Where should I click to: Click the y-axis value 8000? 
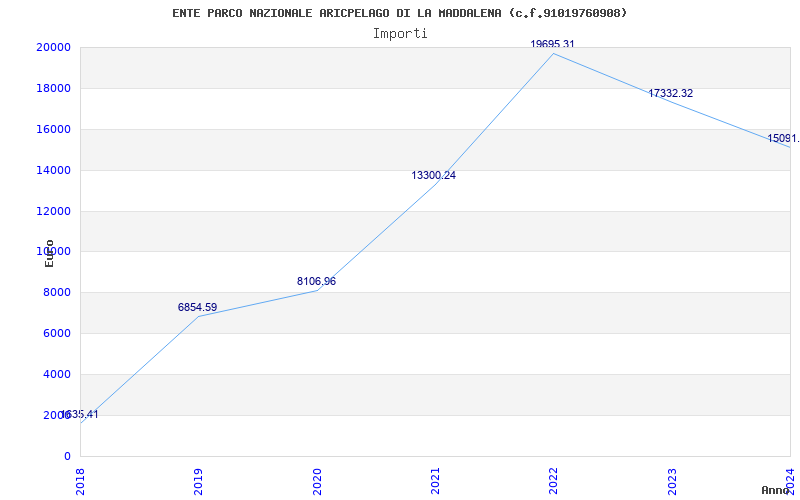pos(57,292)
